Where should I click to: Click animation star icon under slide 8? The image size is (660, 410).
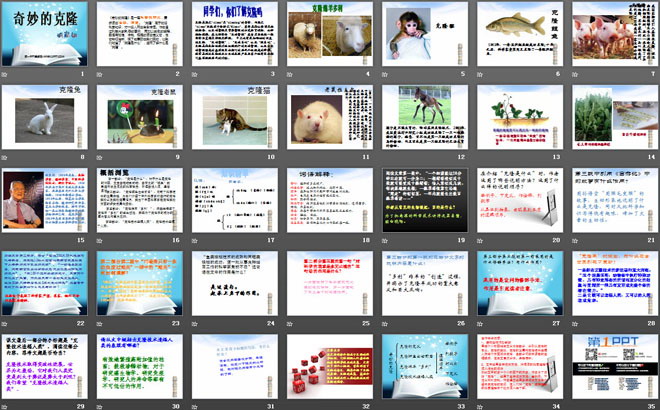[x=5, y=158]
